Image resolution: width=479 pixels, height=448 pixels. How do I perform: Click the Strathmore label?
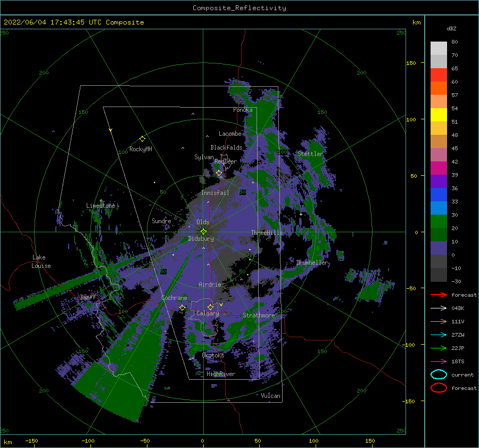point(259,315)
